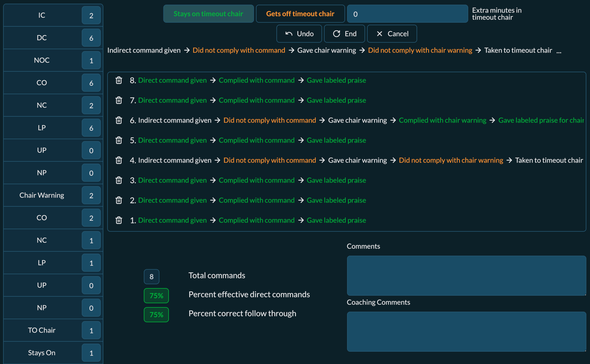Click 'Taken to timeout chair' in sequence 4
Image resolution: width=590 pixels, height=364 pixels.
tap(549, 160)
